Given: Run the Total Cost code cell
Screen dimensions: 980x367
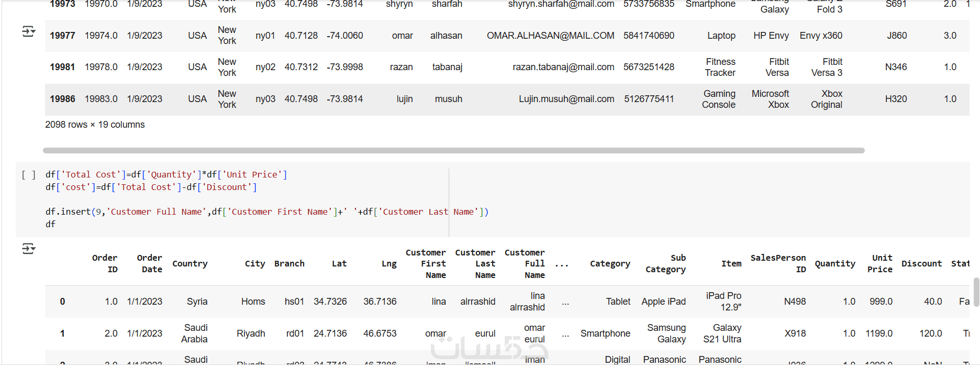Looking at the screenshot, I should (28, 175).
